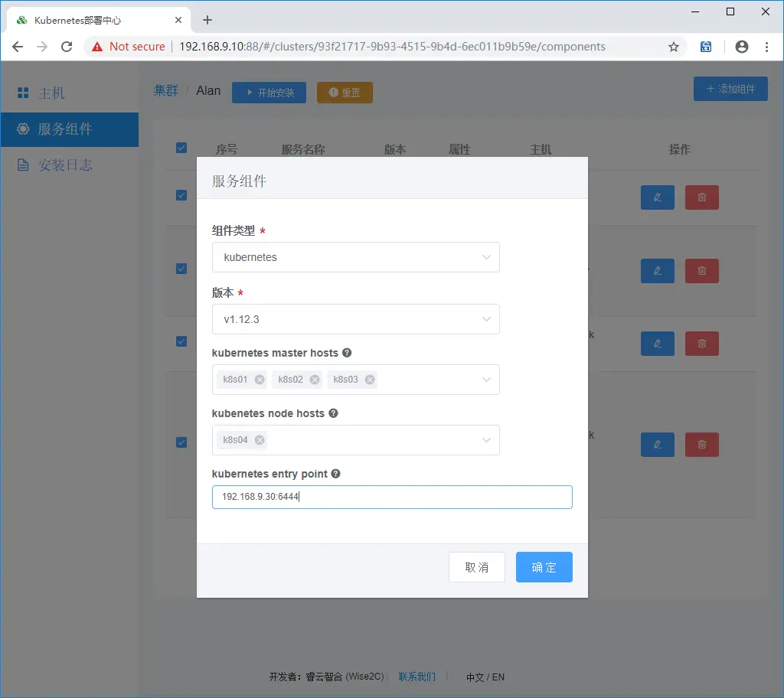Screen dimensions: 784x698
Task: Remove the k8s04 tag from node hosts
Action: tap(260, 440)
